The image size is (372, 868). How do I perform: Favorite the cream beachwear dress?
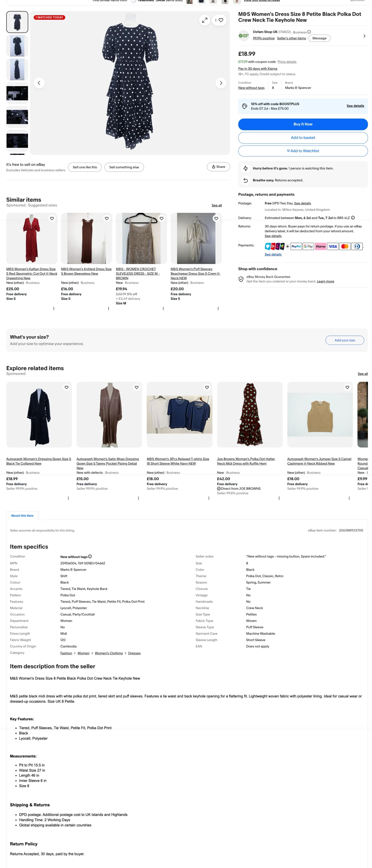pos(216,218)
